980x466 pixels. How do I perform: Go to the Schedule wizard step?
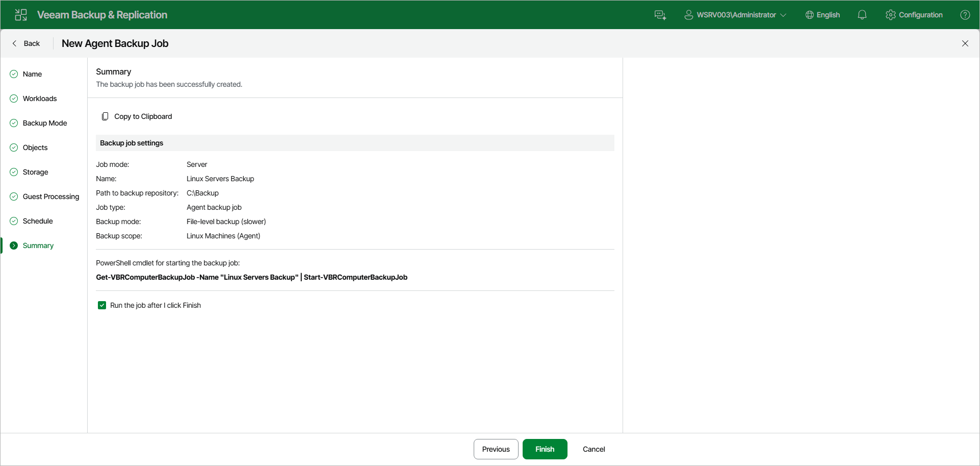(38, 221)
